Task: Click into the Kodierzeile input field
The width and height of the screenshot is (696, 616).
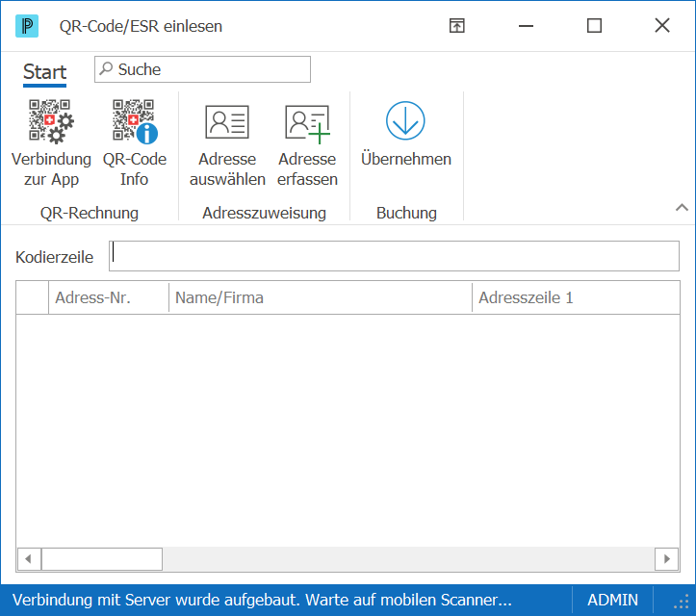Action: pos(394,256)
